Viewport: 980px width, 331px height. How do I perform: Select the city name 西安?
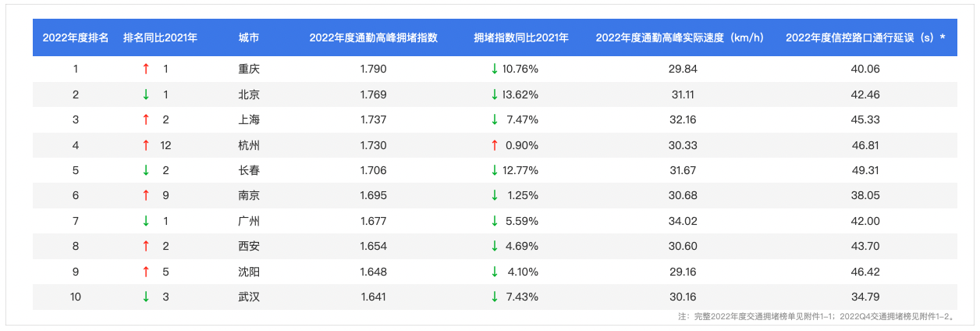tap(249, 246)
